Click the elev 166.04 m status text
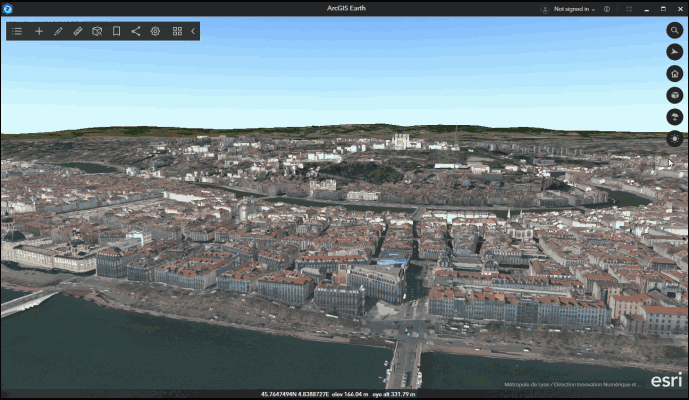 click(350, 394)
